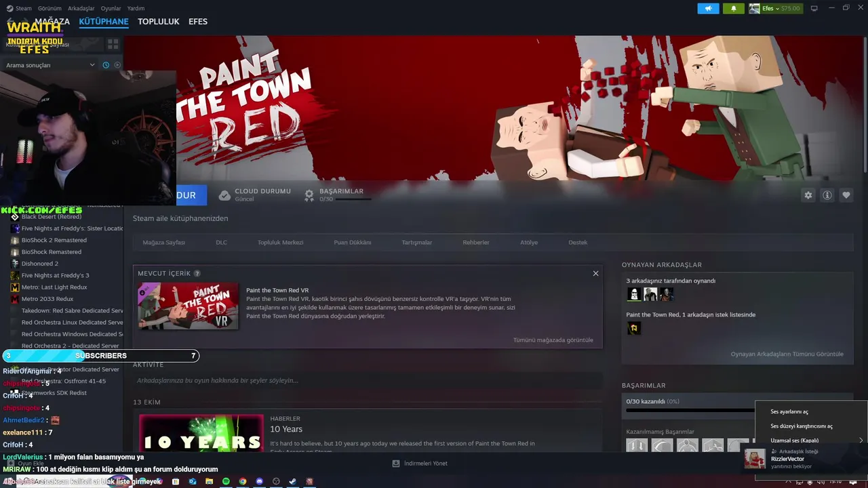The width and height of the screenshot is (868, 488).
Task: Open the Yardım menu
Action: pyautogui.click(x=136, y=8)
